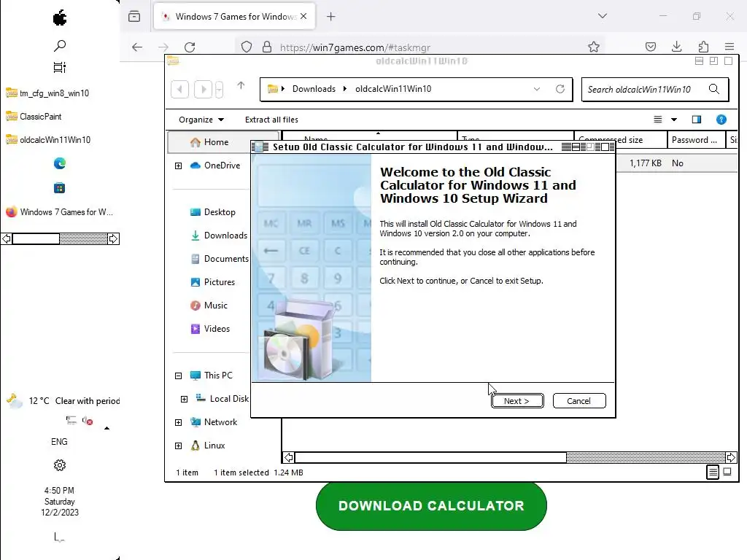This screenshot has width=747, height=560.
Task: Open Pictures in the navigation pane
Action: pyautogui.click(x=212, y=282)
